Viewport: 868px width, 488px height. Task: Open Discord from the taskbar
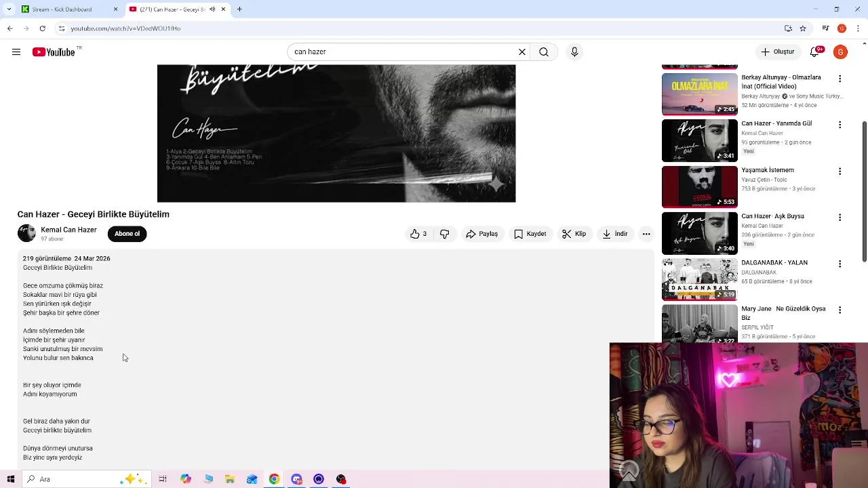(x=296, y=479)
